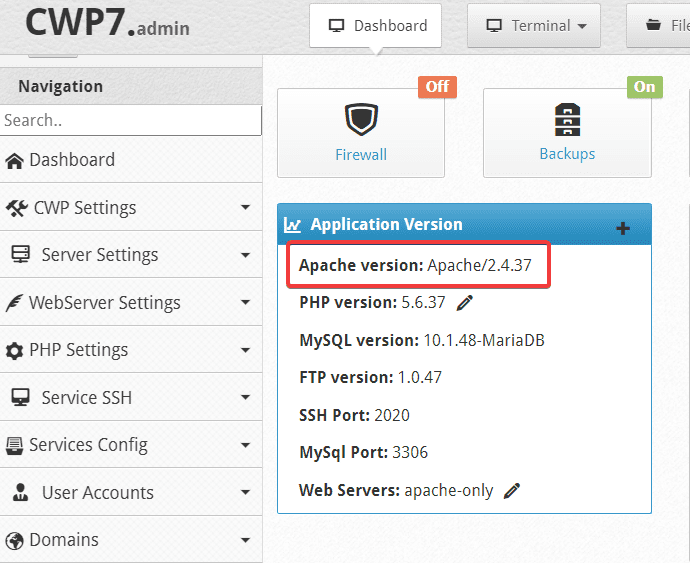
Task: Open the Terminal dropdown
Action: point(533,26)
